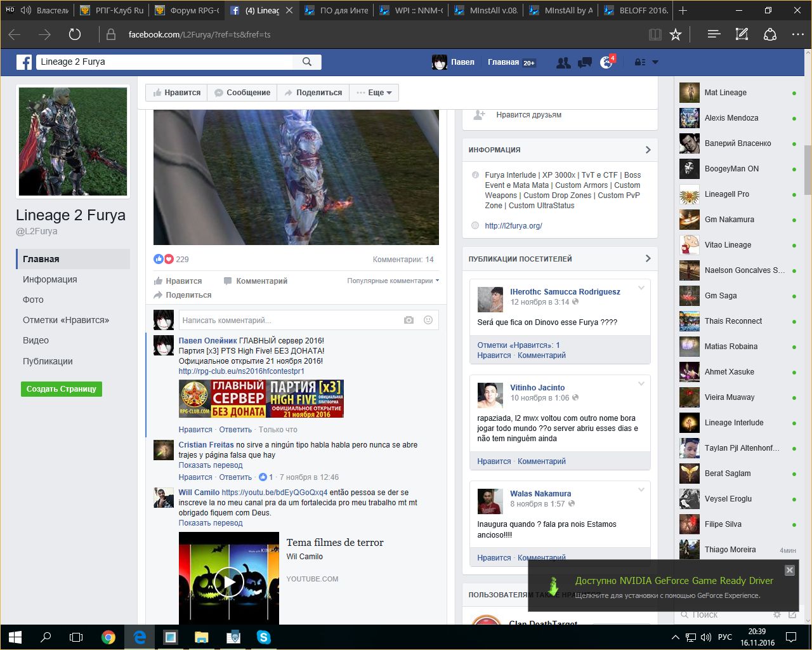The width and height of the screenshot is (812, 650).
Task: Open friend requests icon
Action: 563,62
